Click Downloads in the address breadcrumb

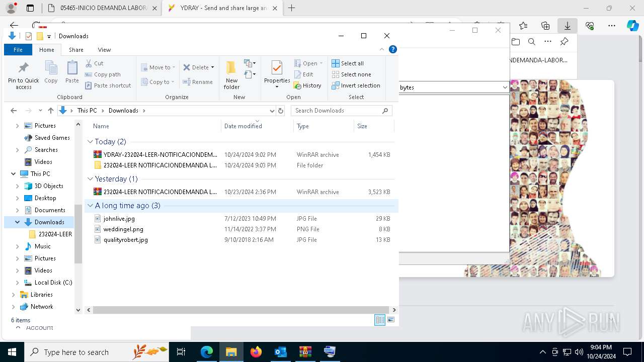(x=123, y=111)
